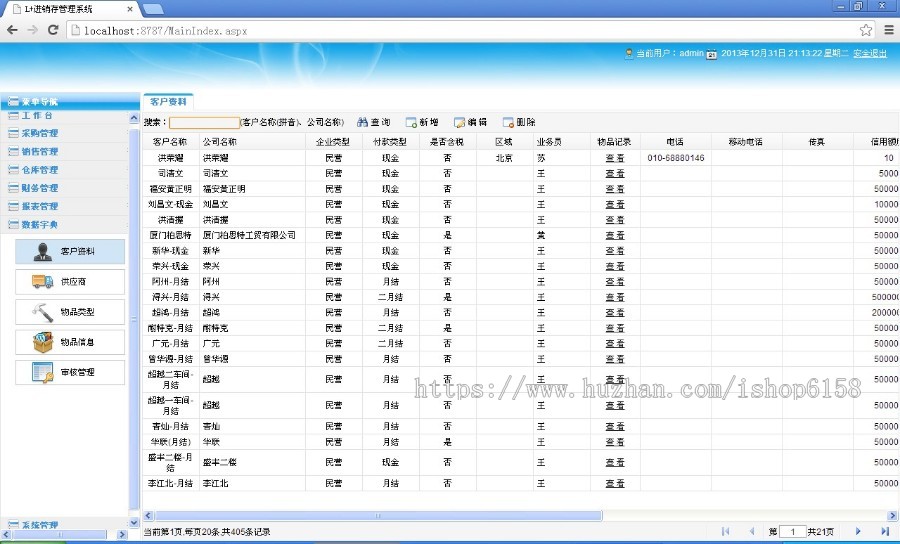Go back with the browser back arrow
This screenshot has height=544, width=900.
tap(12, 30)
